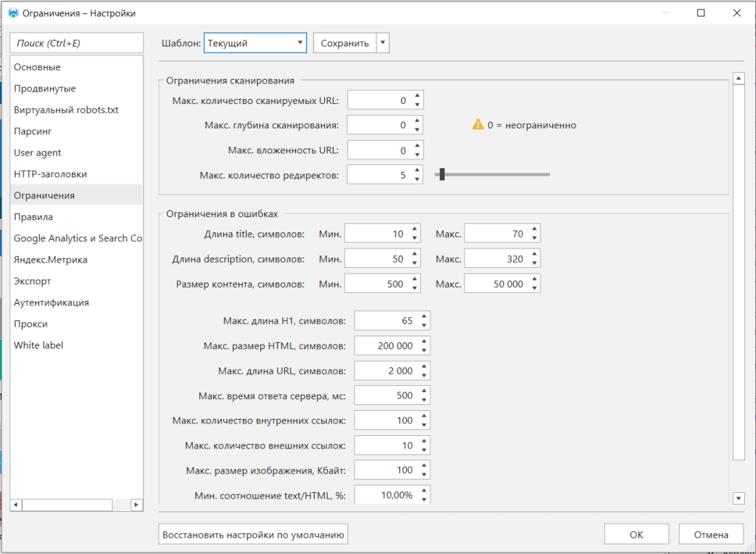The height and width of the screenshot is (554, 756).
Task: Click the vertical scrollbar down arrow
Action: (x=738, y=498)
